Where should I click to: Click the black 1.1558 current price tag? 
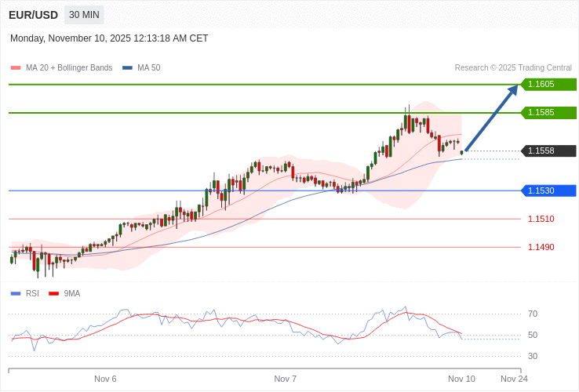[x=549, y=151]
